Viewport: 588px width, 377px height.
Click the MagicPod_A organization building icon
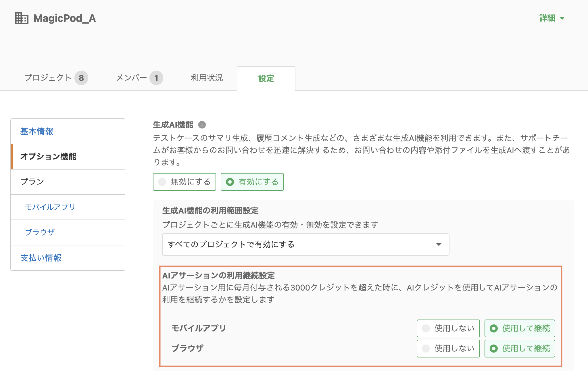(x=22, y=18)
